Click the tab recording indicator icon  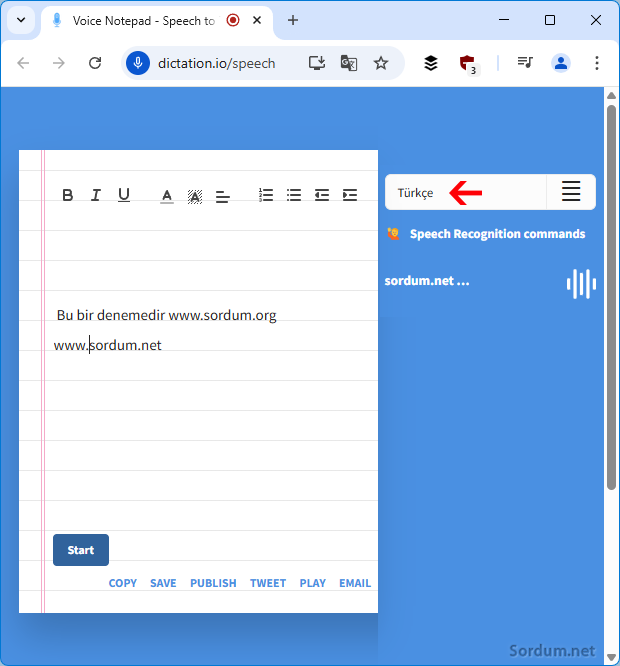pos(233,20)
